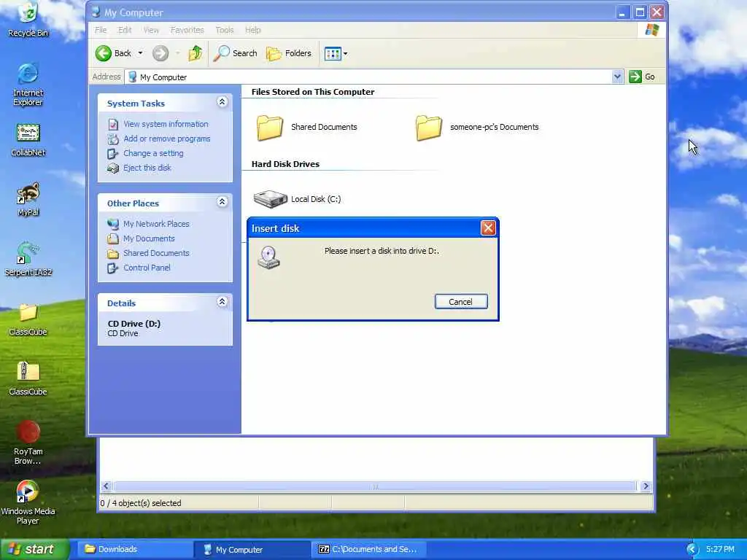Open My Network Places link

156,224
